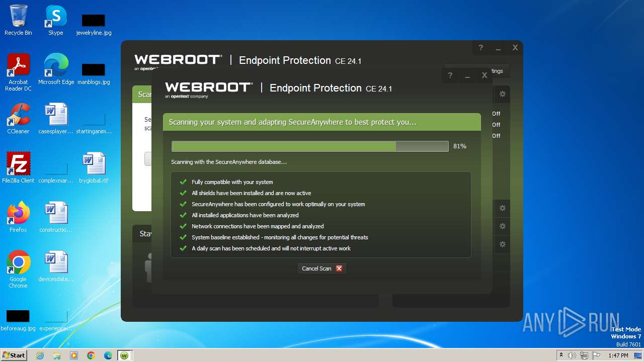
Task: Open FileZilla Client desktop icon
Action: [18, 168]
